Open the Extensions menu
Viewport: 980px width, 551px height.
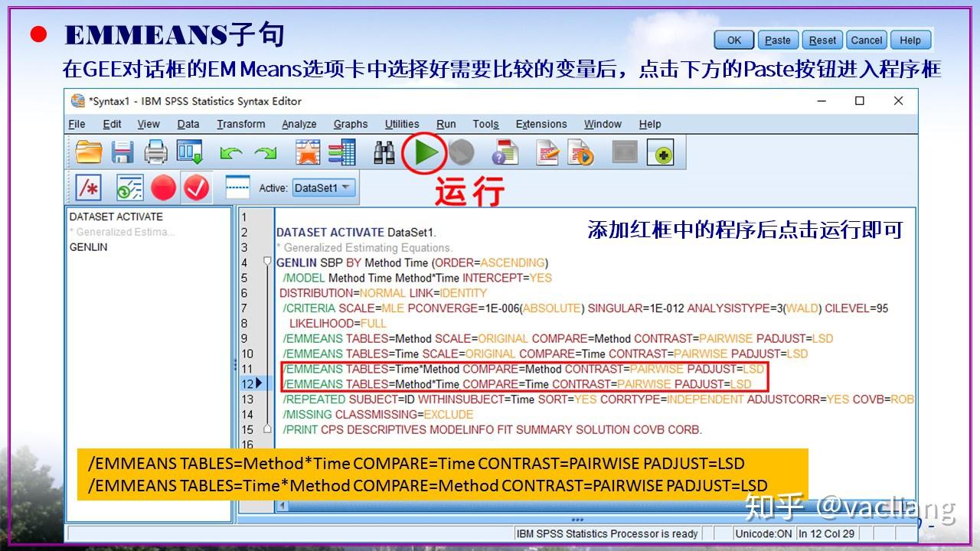point(541,123)
